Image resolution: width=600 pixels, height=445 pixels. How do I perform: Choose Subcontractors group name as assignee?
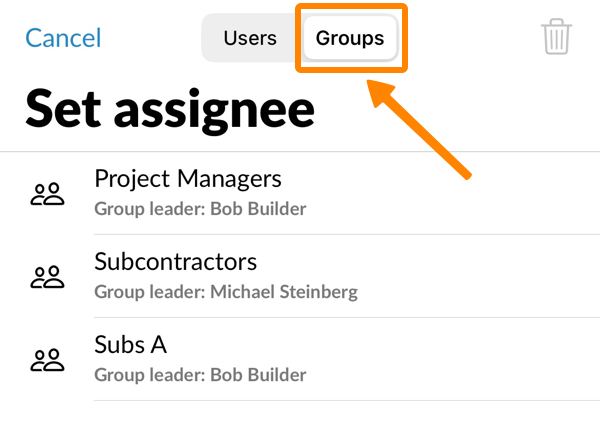click(x=176, y=262)
